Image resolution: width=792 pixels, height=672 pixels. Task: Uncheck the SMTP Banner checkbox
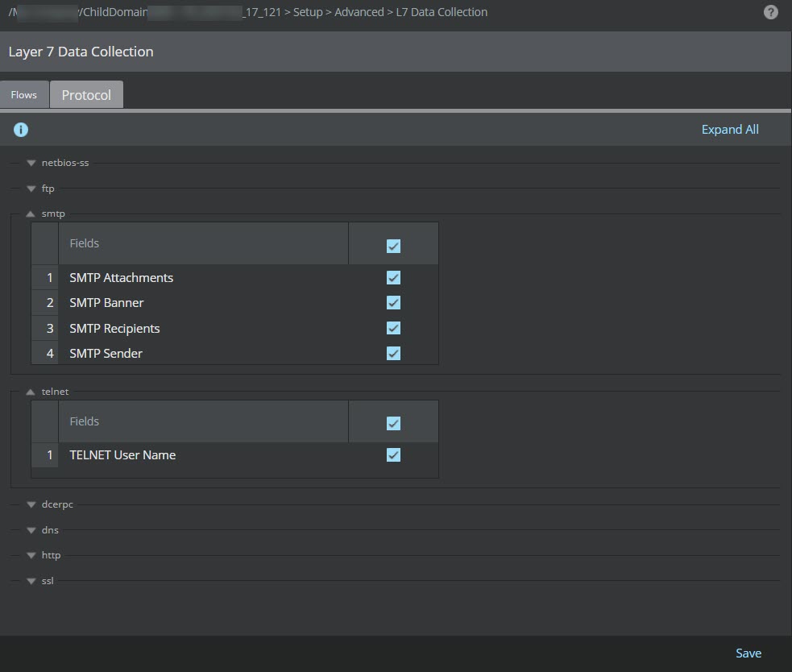393,303
